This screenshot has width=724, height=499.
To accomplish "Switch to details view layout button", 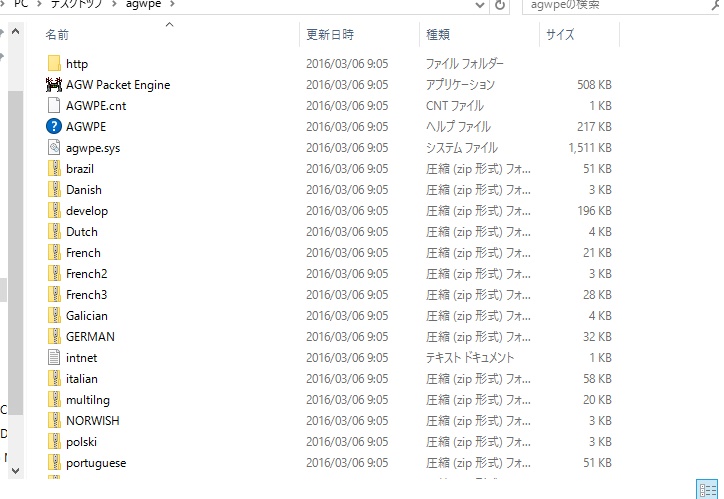I will [x=708, y=489].
